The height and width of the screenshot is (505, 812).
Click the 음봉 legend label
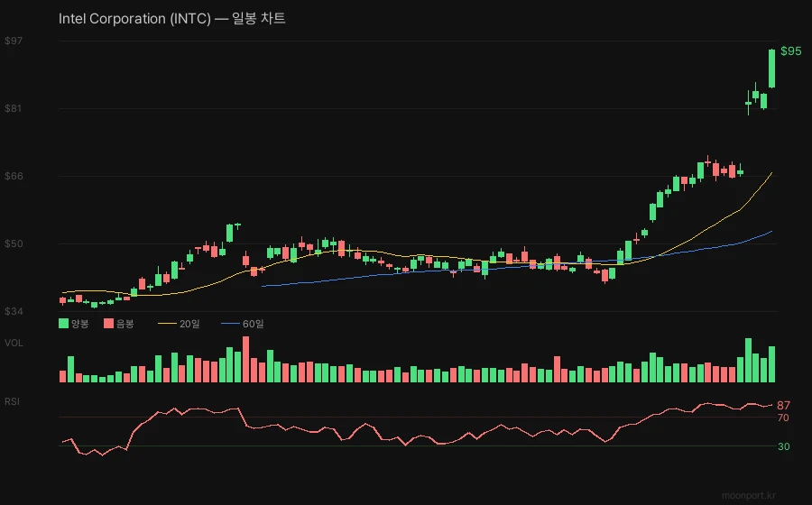125,324
